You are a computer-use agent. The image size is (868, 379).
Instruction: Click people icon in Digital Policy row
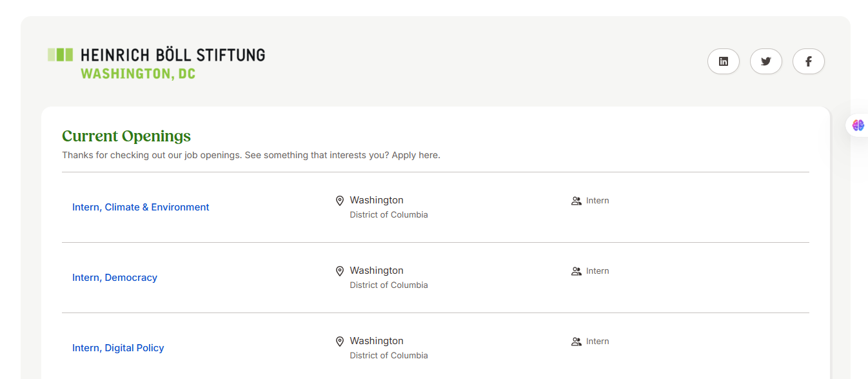[576, 342]
